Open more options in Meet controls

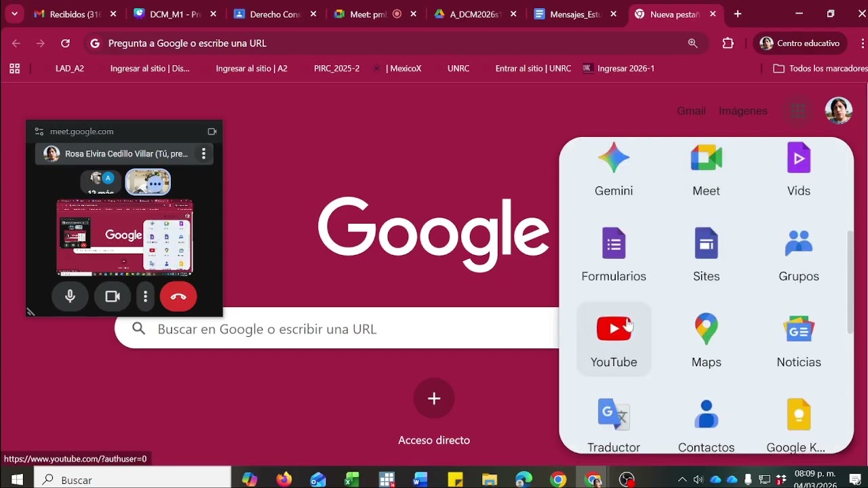145,296
